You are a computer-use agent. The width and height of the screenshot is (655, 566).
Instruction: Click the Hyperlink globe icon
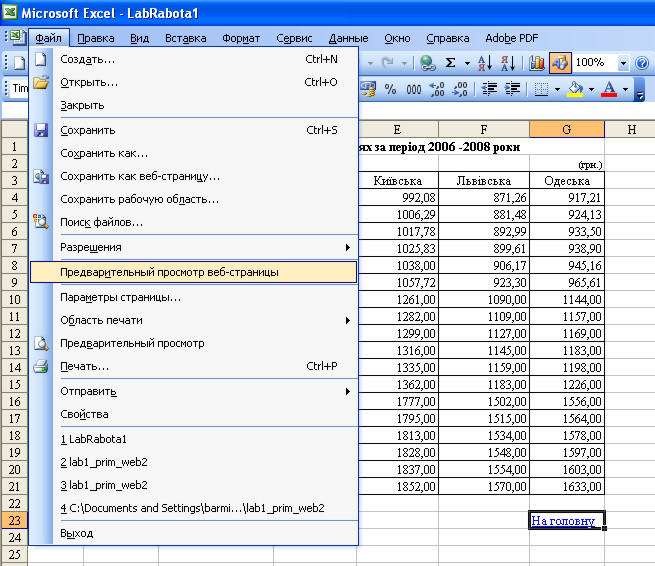(x=427, y=63)
